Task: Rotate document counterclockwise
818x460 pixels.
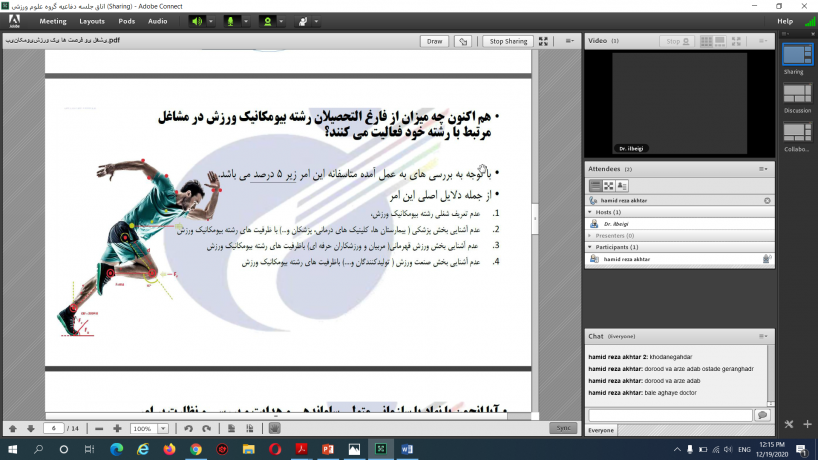Action: pyautogui.click(x=188, y=428)
